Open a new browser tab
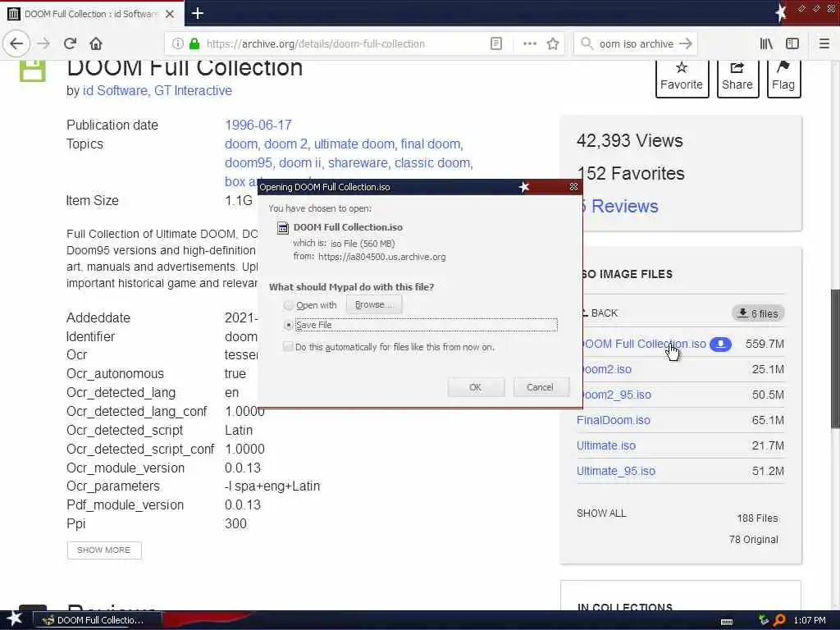The width and height of the screenshot is (840, 630). [x=197, y=13]
